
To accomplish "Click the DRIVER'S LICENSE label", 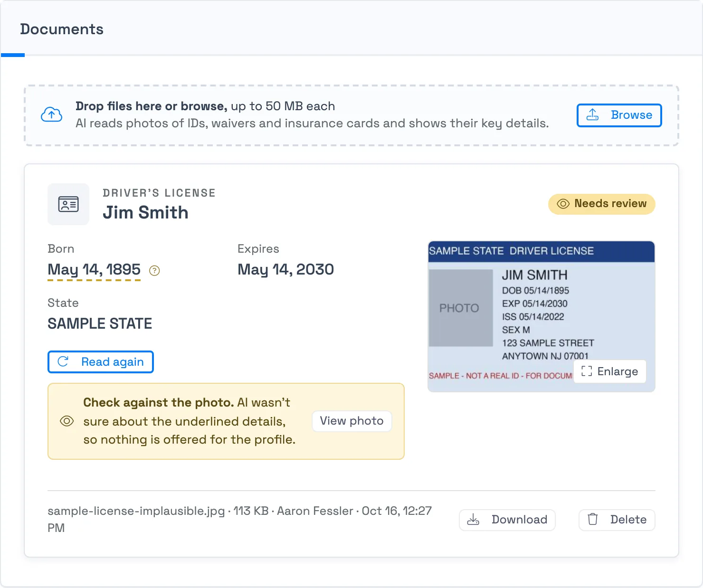I will coord(159,193).
